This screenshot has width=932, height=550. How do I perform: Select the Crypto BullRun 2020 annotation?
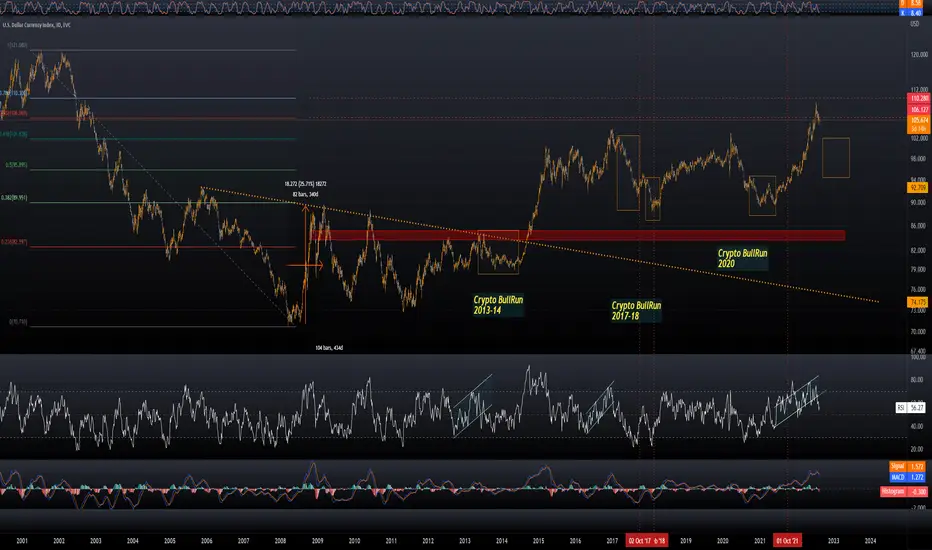pyautogui.click(x=742, y=259)
